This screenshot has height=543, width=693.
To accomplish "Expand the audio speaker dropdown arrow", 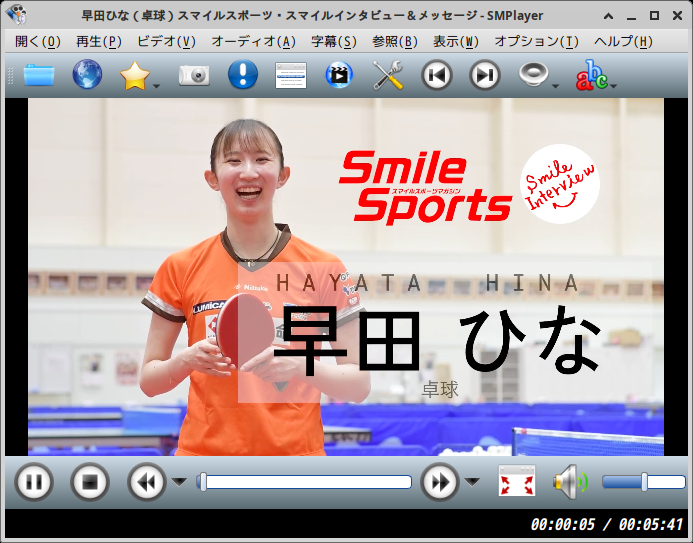I will [556, 86].
